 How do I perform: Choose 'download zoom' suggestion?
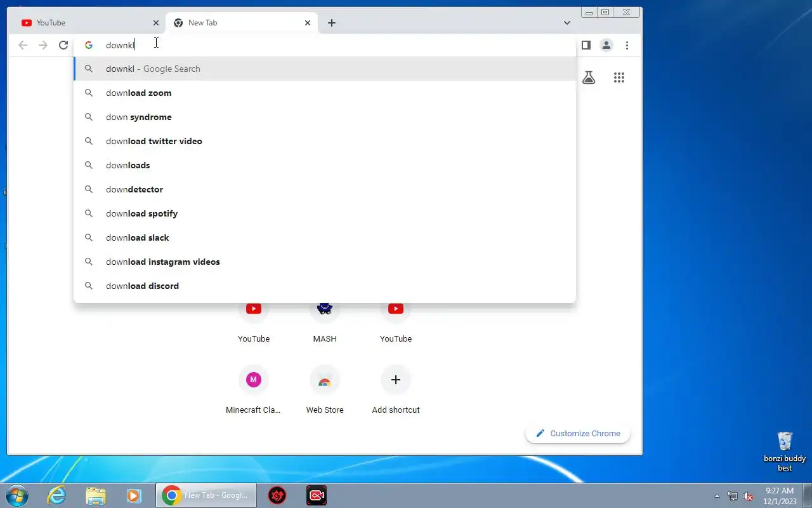pyautogui.click(x=325, y=93)
